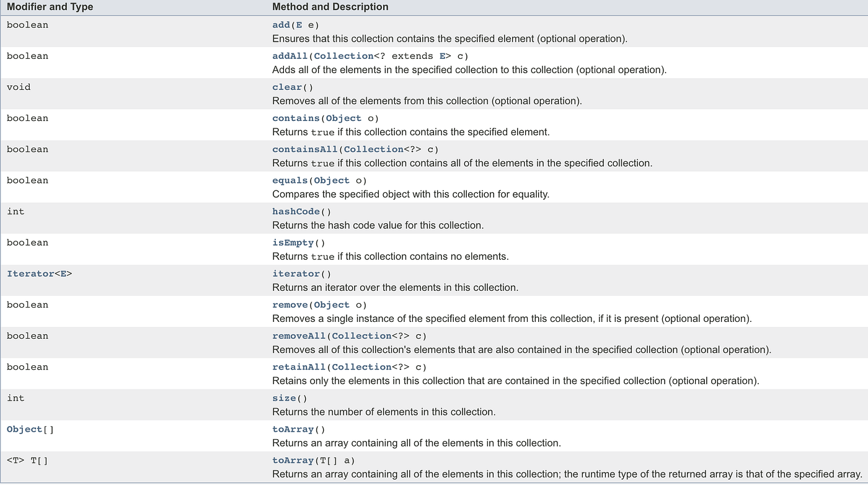Screen dimensions: 868x485
Task: Open the containsAll method link
Action: (304, 149)
